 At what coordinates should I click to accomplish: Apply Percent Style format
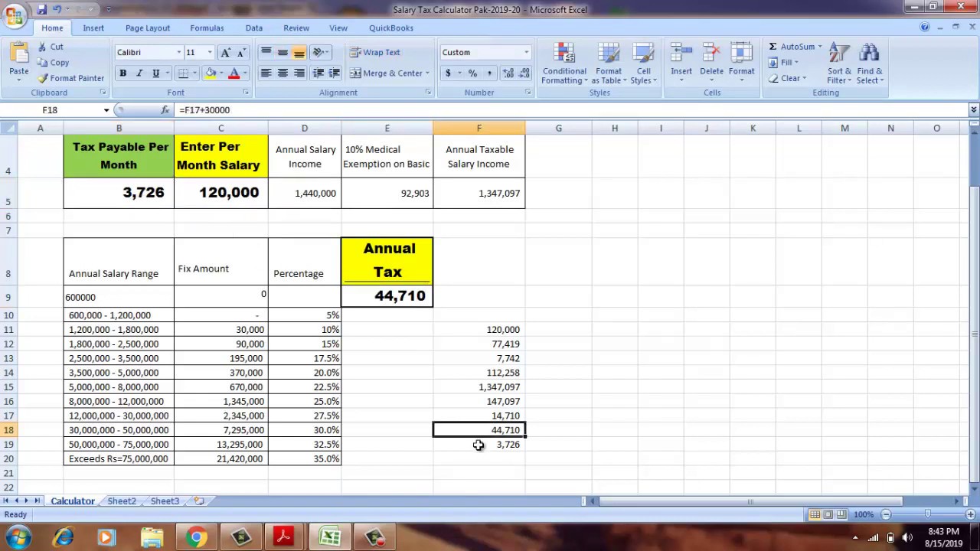pyautogui.click(x=472, y=73)
